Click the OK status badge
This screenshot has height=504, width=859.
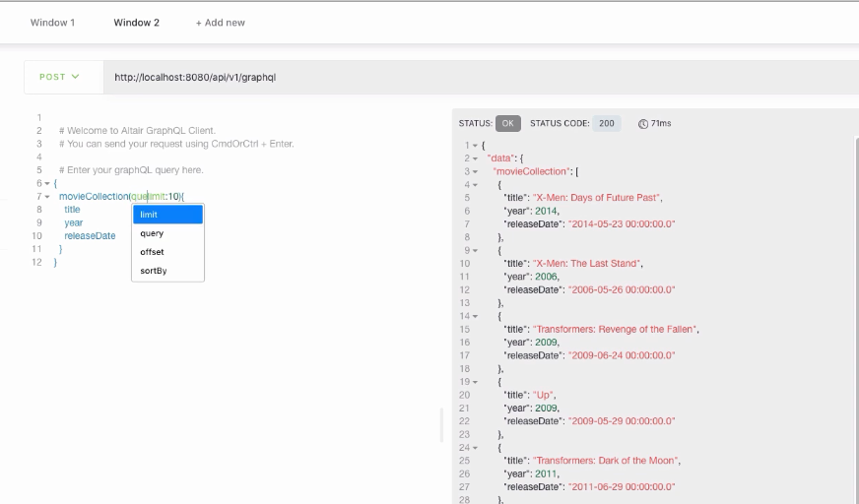[507, 124]
